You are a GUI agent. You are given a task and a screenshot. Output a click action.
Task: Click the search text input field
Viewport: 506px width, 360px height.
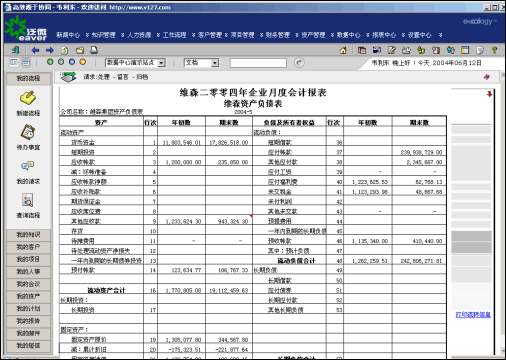pos(258,63)
